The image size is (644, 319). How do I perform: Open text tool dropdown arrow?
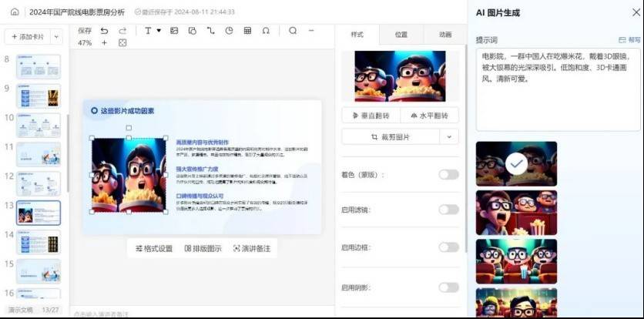(x=159, y=31)
